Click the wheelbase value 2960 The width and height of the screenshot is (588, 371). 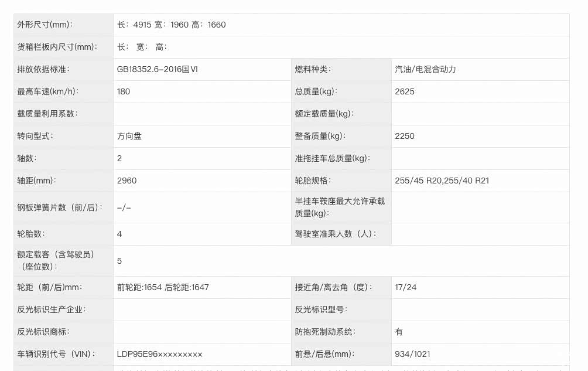[127, 181]
